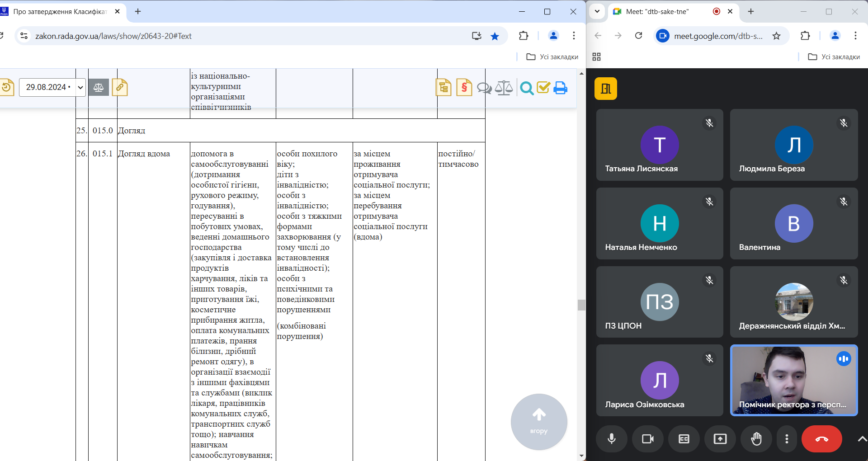Click the install app icon in rada address bar
868x461 pixels.
click(x=476, y=36)
